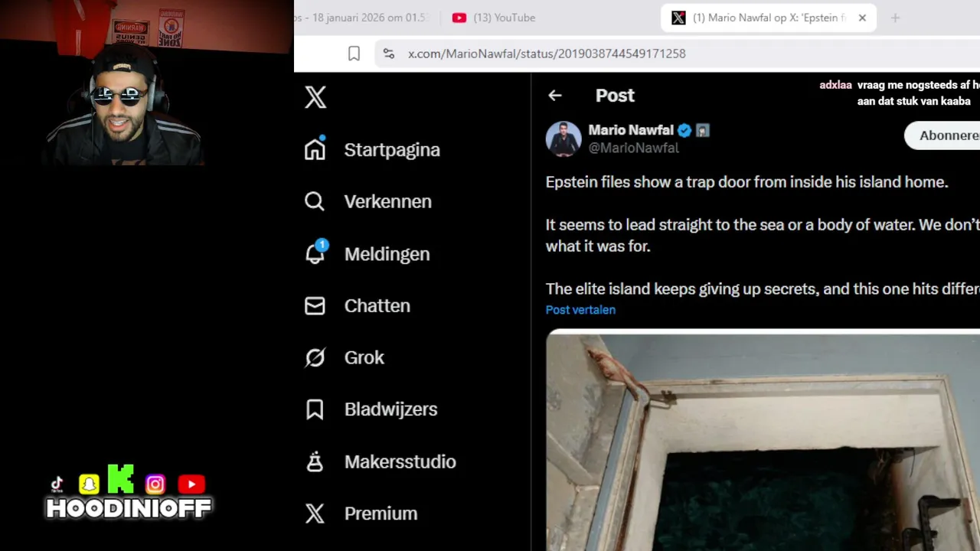Click the TikTok icon in overlay
Screen dimensions: 980x551
point(57,484)
